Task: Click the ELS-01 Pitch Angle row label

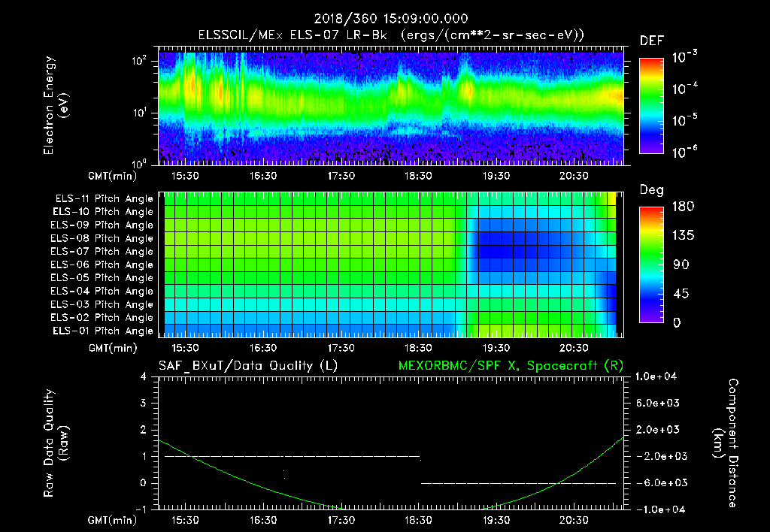Action: (103, 331)
